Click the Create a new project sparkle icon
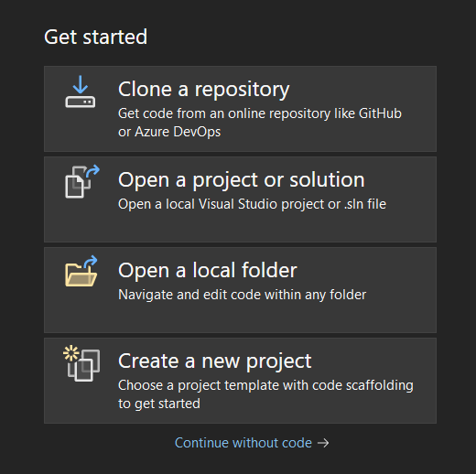This screenshot has width=476, height=474. pos(81,363)
